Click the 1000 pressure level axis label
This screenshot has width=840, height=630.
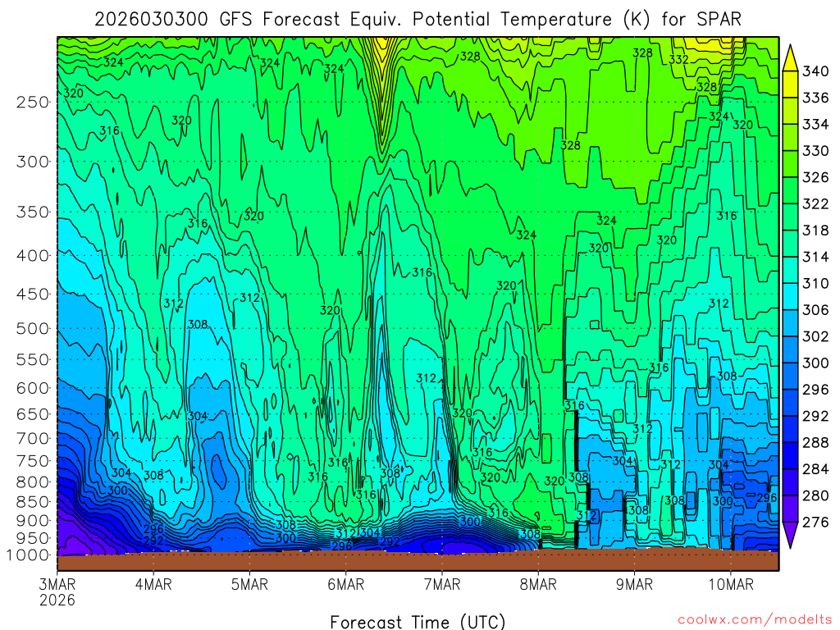click(29, 555)
